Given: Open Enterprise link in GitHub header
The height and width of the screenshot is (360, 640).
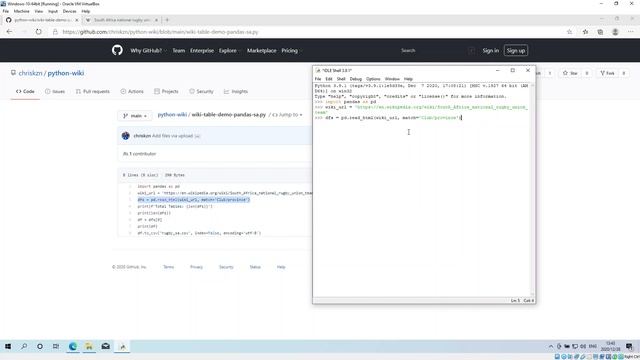Looking at the screenshot, I should 202,51.
